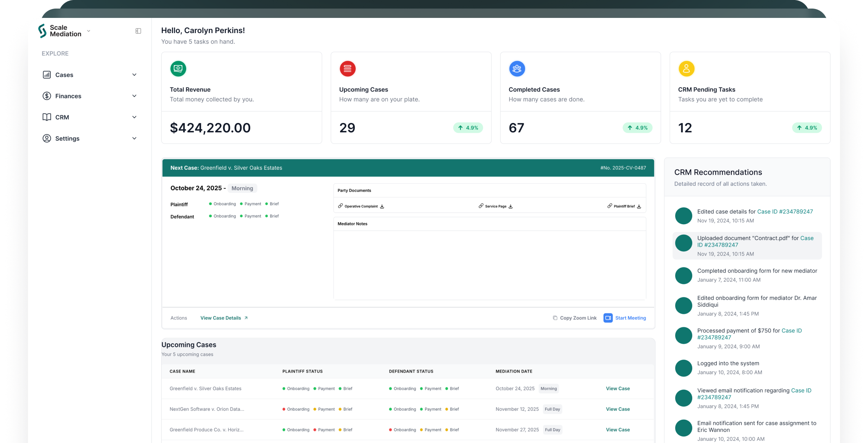
Task: Download the Operative Complaint document
Action: pyautogui.click(x=382, y=207)
